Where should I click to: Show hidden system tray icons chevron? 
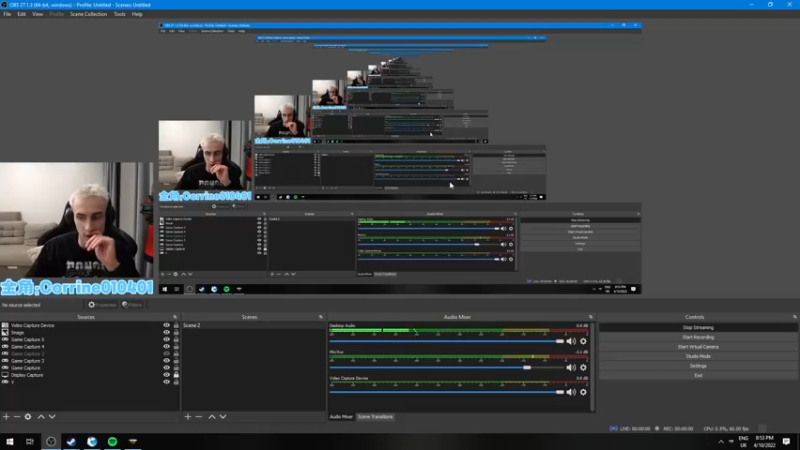coord(720,441)
